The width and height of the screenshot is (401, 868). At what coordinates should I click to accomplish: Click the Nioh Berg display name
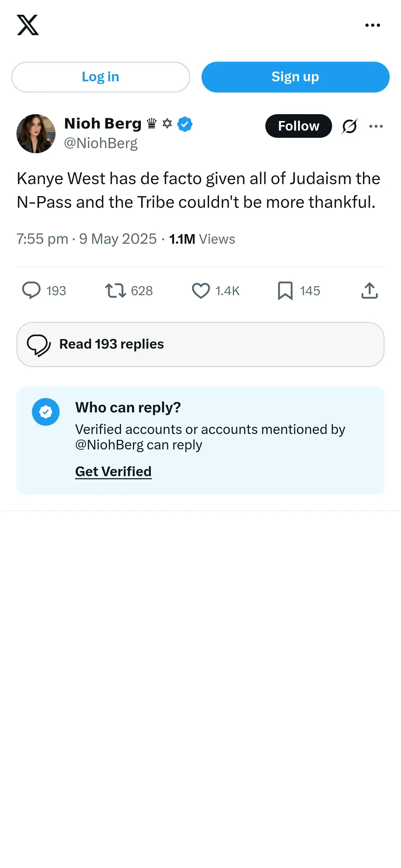tap(103, 124)
